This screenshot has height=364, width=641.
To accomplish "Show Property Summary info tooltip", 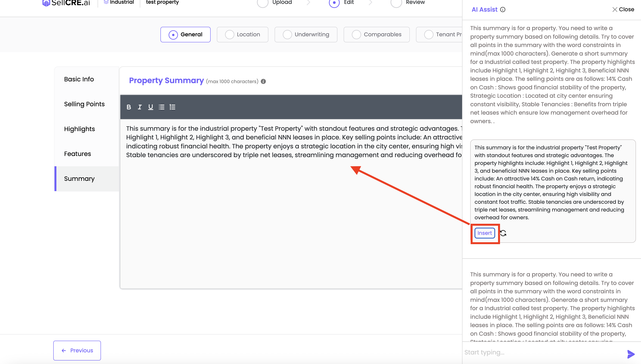I will (263, 82).
